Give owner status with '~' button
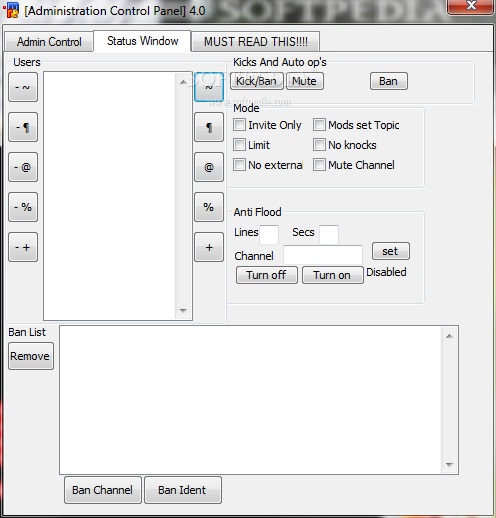 pyautogui.click(x=209, y=87)
